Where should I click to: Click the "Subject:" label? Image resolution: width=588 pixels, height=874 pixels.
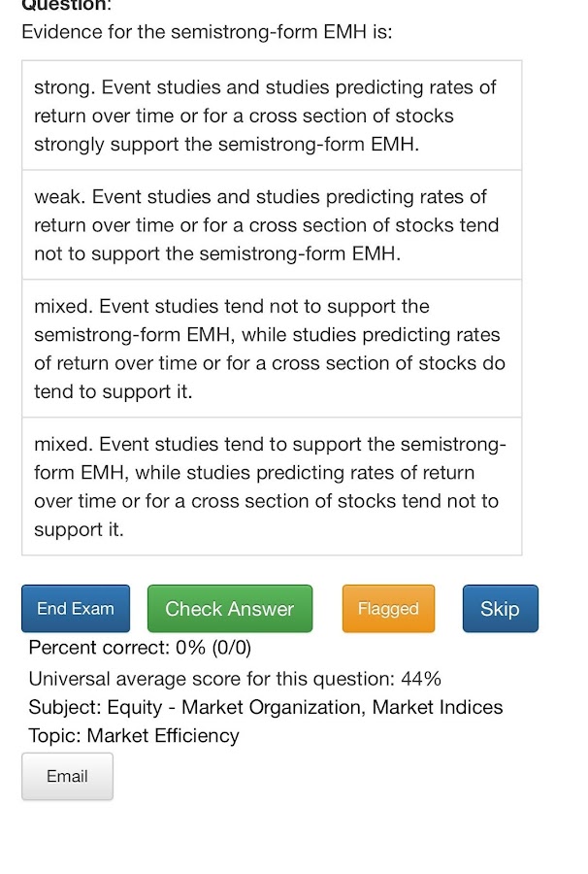[x=65, y=707]
